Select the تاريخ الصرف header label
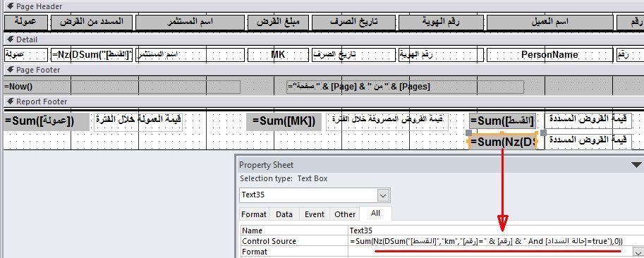Viewport: 644px width, 258px height. [x=354, y=23]
